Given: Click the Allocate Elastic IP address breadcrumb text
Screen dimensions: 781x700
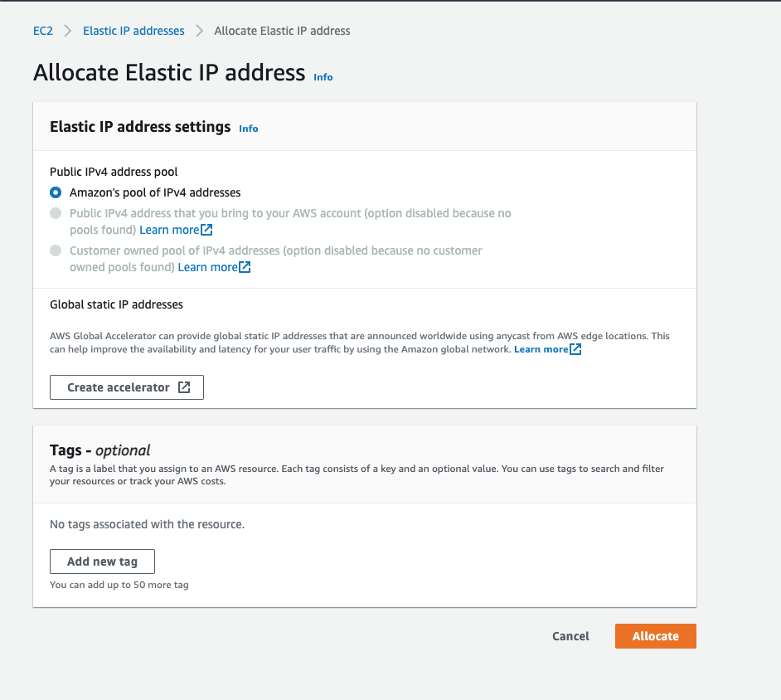Looking at the screenshot, I should (x=282, y=31).
